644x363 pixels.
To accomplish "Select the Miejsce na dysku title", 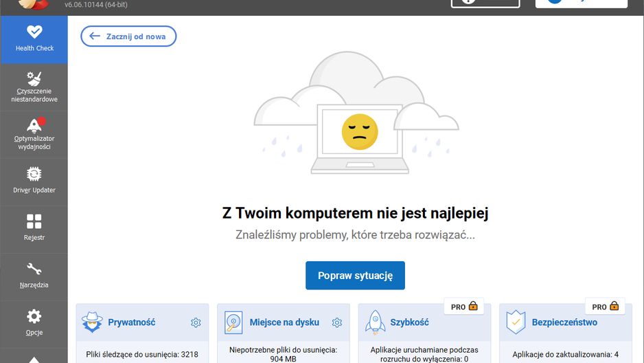I will tap(284, 322).
